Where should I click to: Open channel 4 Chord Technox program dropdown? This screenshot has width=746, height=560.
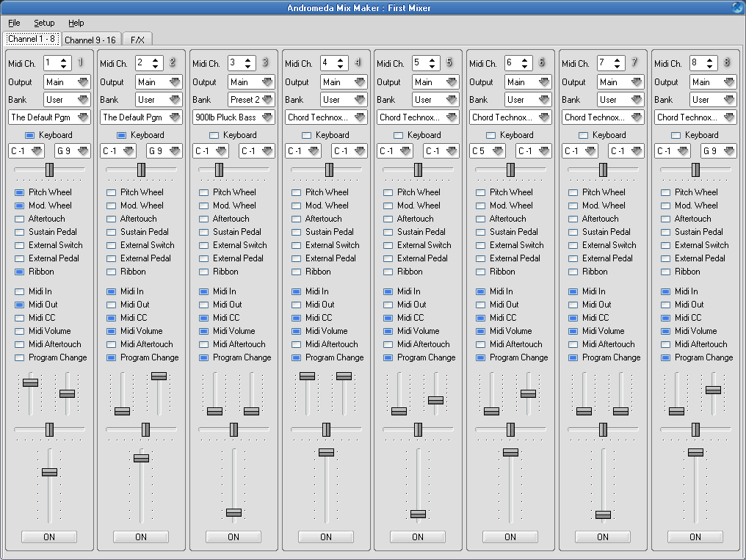(326, 117)
